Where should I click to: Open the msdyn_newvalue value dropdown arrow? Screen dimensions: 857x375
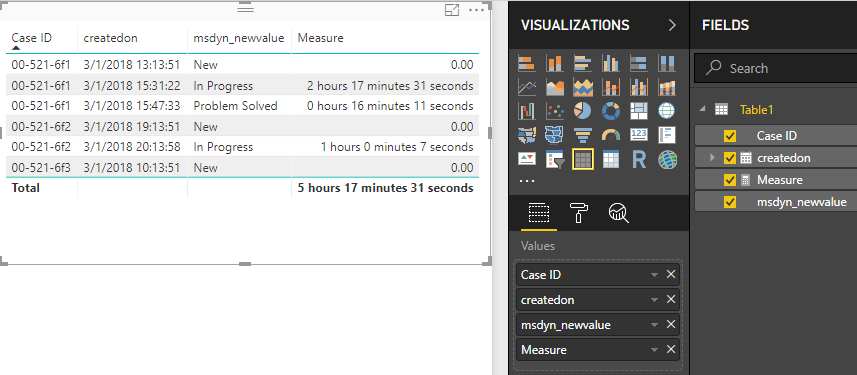click(x=654, y=325)
